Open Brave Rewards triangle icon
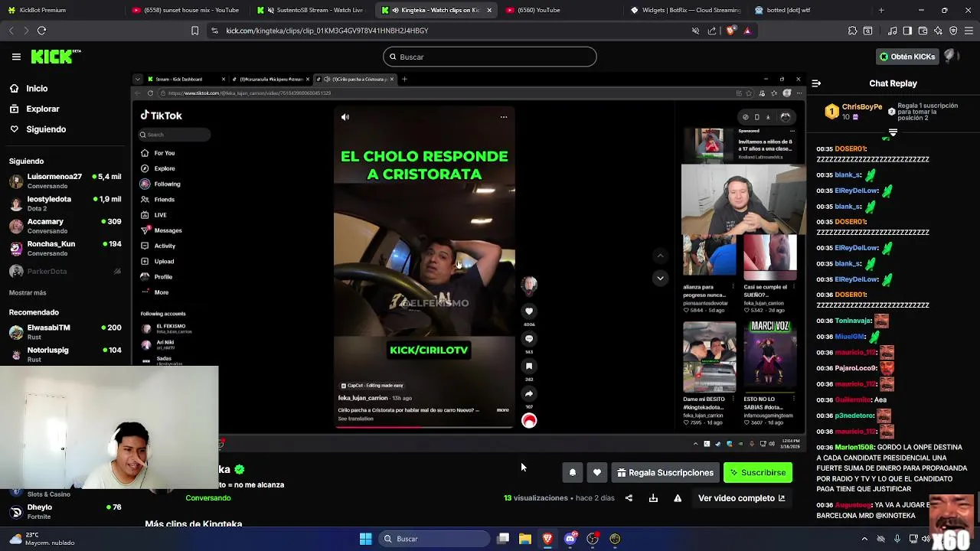The height and width of the screenshot is (551, 980). [747, 31]
